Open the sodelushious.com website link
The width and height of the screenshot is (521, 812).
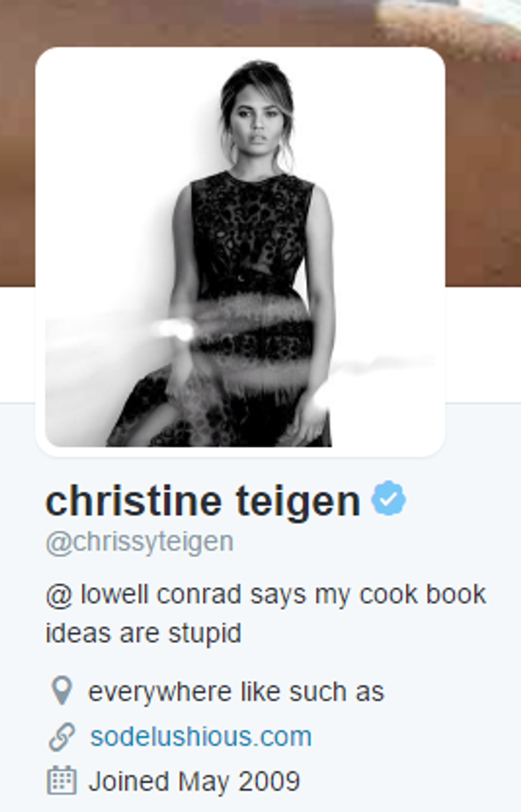(x=201, y=736)
